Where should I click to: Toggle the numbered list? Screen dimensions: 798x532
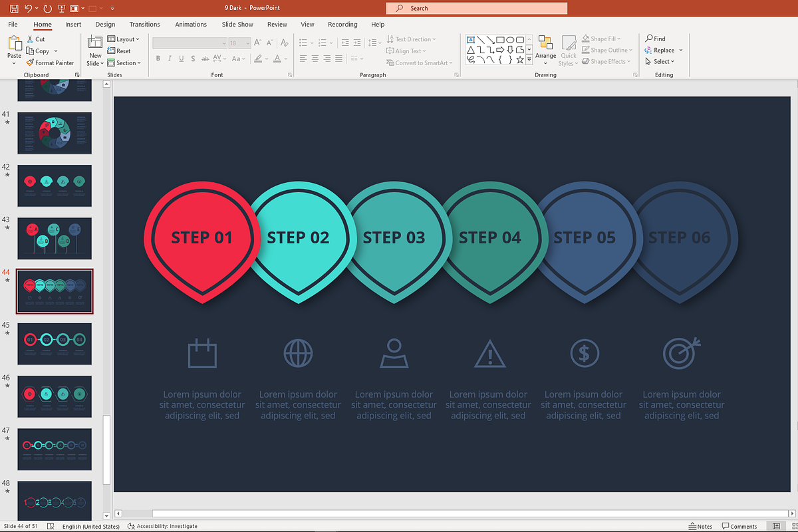pos(322,43)
